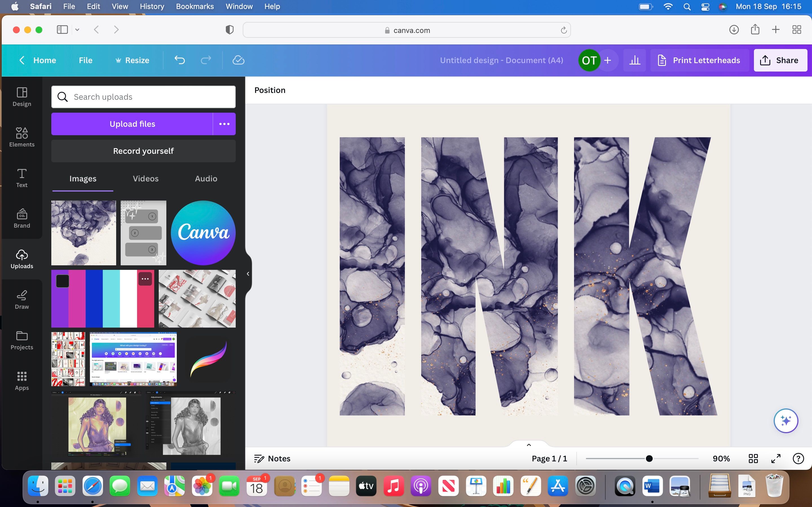Click the Record yourself button
Image resolution: width=812 pixels, height=507 pixels.
point(143,151)
